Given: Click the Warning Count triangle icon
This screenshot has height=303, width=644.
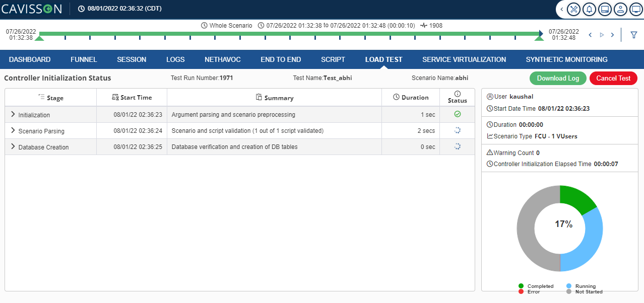Looking at the screenshot, I should pyautogui.click(x=490, y=153).
